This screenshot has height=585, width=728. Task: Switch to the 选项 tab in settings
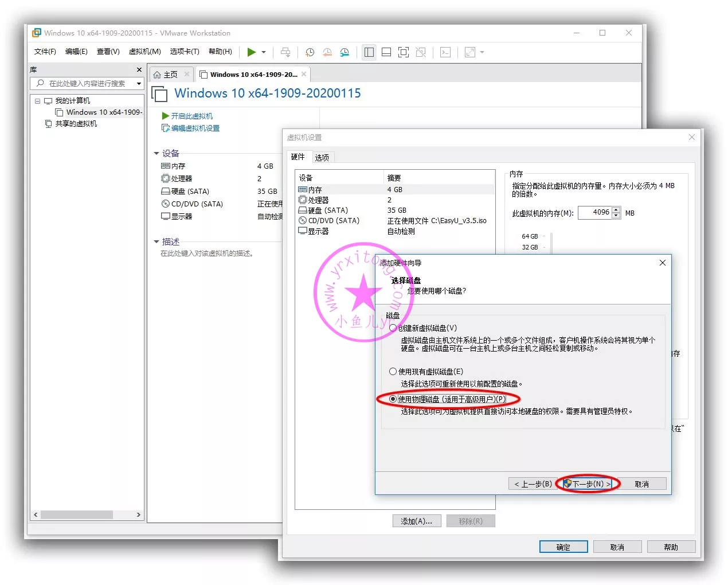click(322, 158)
